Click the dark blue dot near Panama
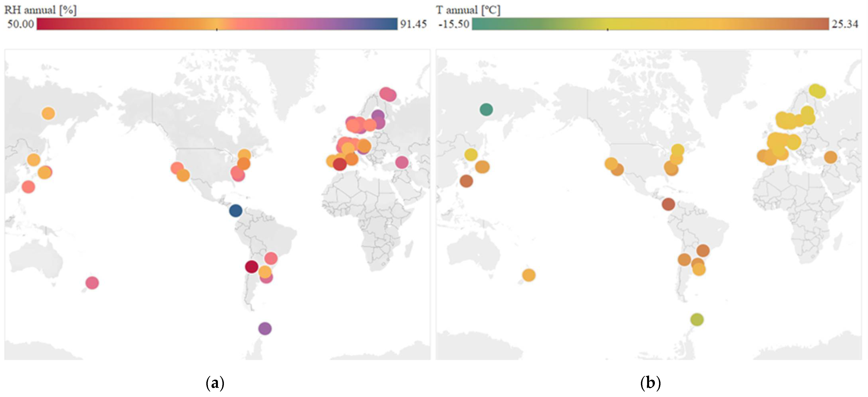 [x=235, y=210]
